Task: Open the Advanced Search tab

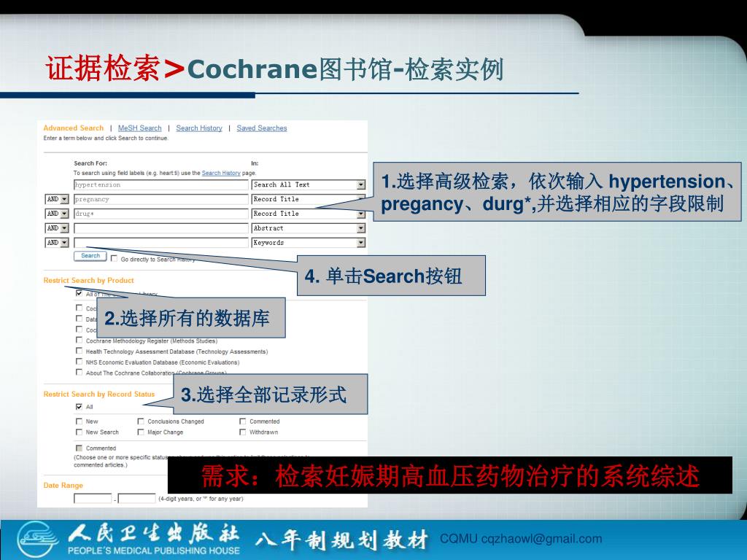Action: pos(74,128)
